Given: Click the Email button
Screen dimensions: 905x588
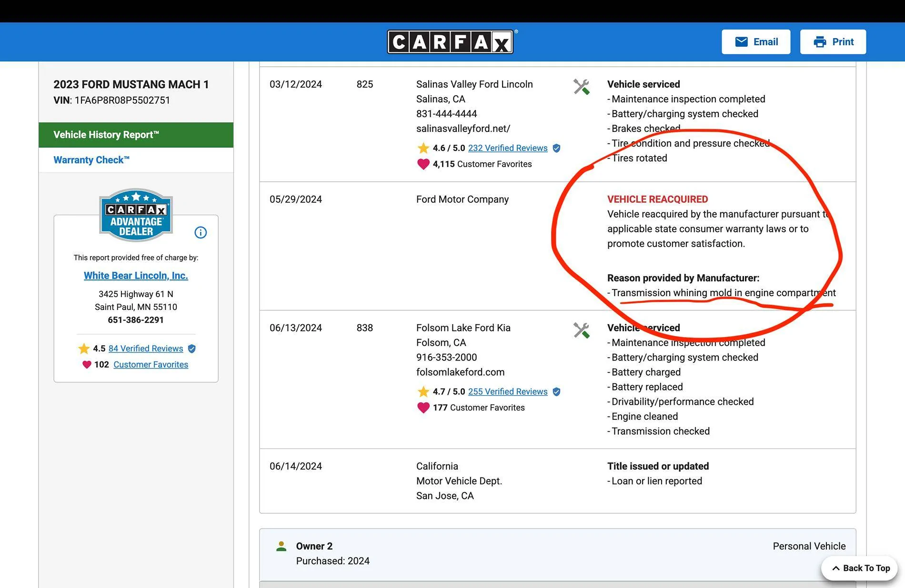Looking at the screenshot, I should 756,42.
